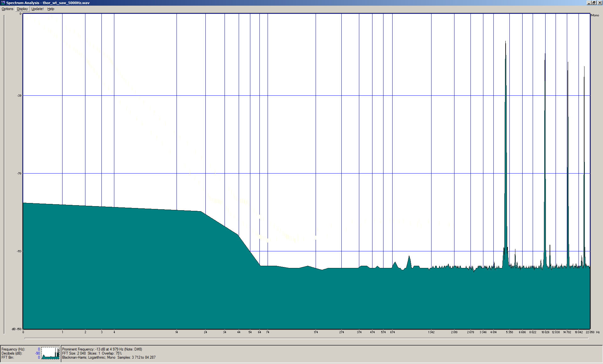Minimize the Spectrum Analysis window
Viewport: 603px width, 364px height.
click(x=589, y=3)
